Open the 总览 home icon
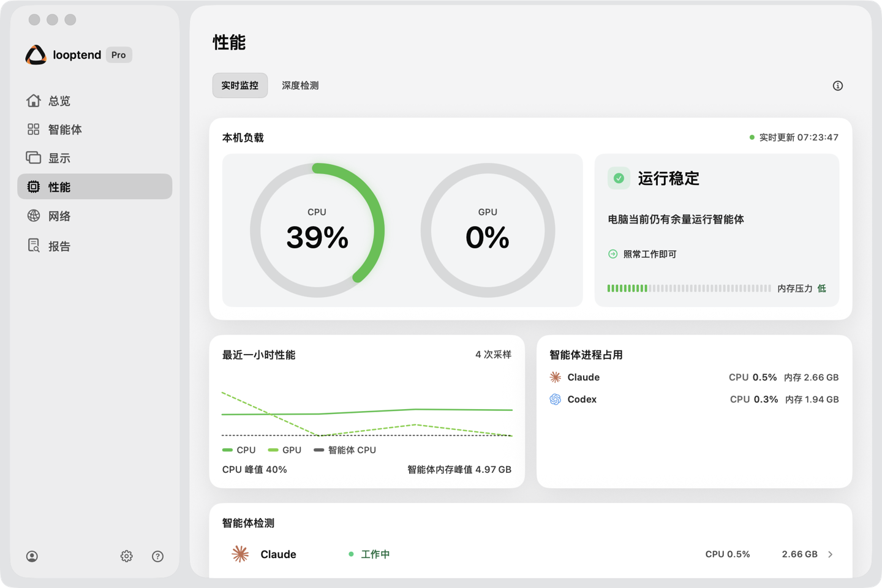882x588 pixels. [34, 100]
